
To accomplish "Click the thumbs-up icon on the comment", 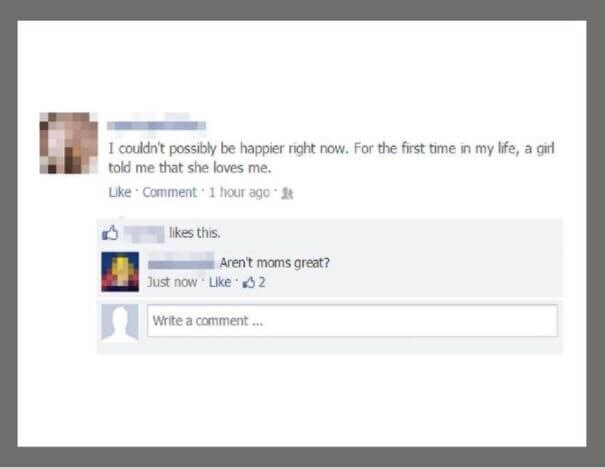I will coord(248,283).
